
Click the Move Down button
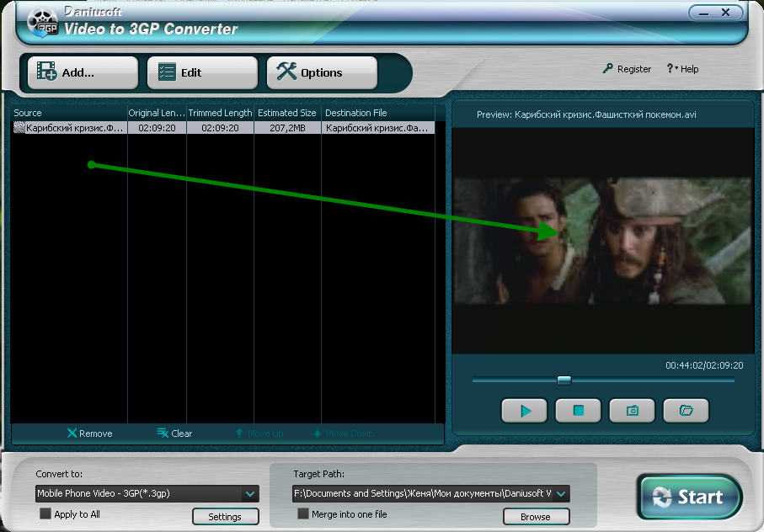[344, 434]
